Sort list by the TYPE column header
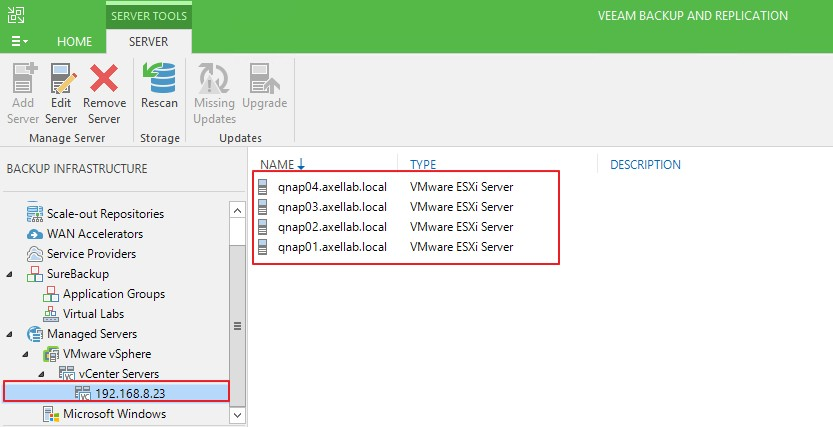This screenshot has width=833, height=427. (x=423, y=165)
